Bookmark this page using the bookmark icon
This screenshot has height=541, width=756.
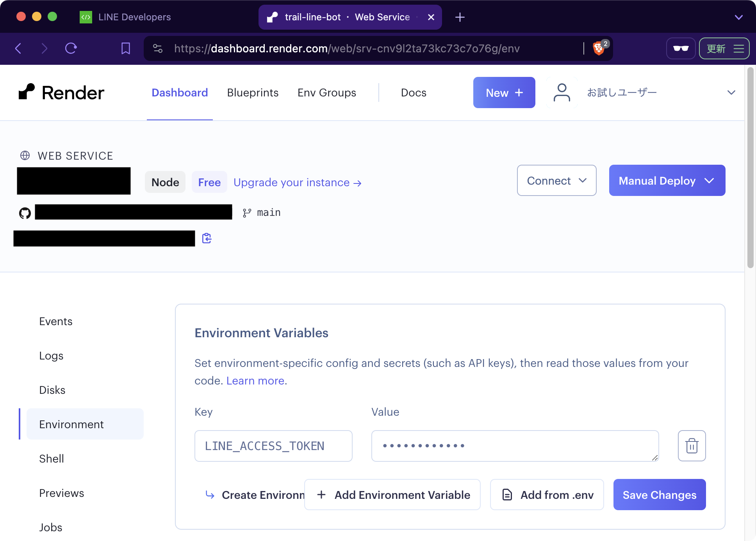(125, 48)
